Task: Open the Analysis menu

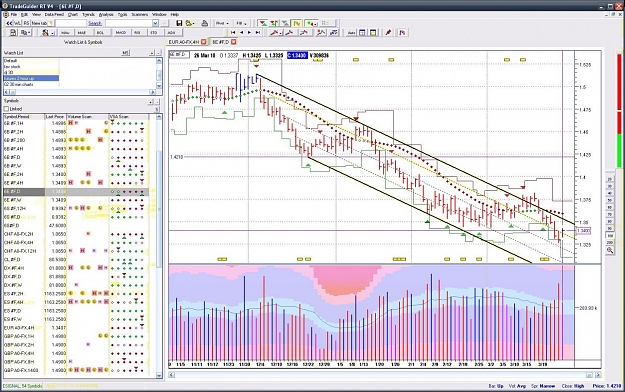Action: tap(106, 14)
